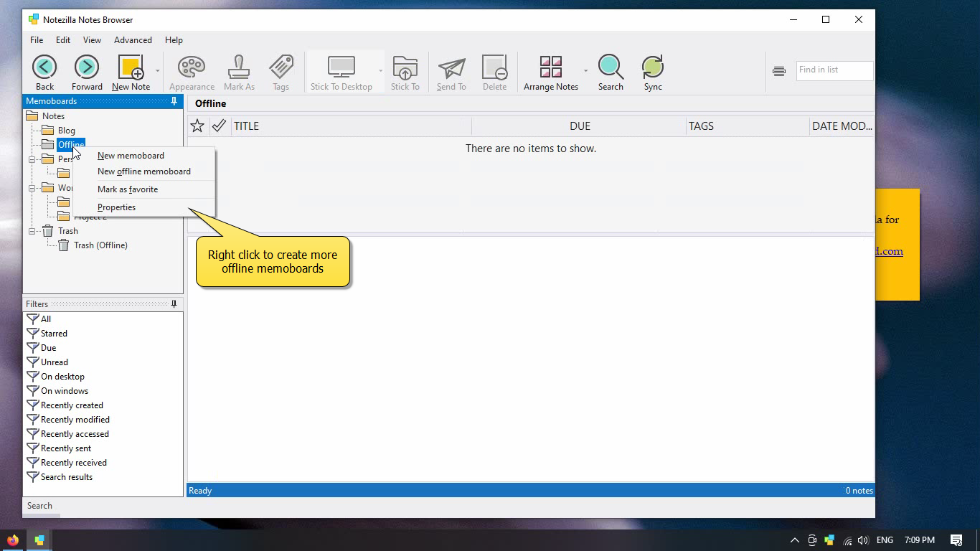The height and width of the screenshot is (551, 980).
Task: Open the File menu
Action: 37,40
